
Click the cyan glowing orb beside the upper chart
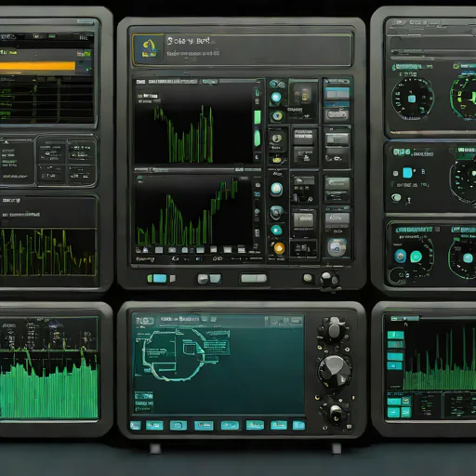point(276,98)
